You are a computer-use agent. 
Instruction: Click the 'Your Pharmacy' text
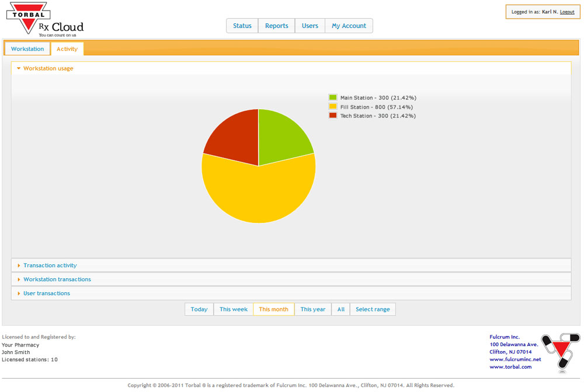tap(20, 345)
